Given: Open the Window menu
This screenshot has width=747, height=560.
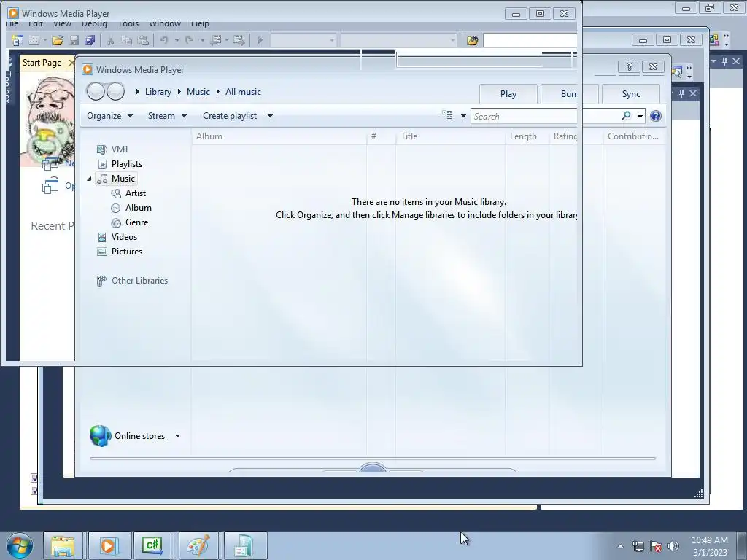Looking at the screenshot, I should (x=165, y=23).
